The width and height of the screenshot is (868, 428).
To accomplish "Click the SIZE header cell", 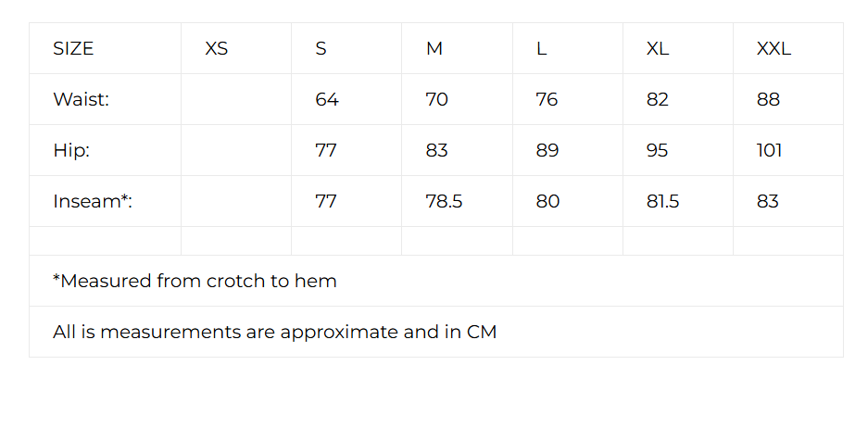I will click(73, 49).
